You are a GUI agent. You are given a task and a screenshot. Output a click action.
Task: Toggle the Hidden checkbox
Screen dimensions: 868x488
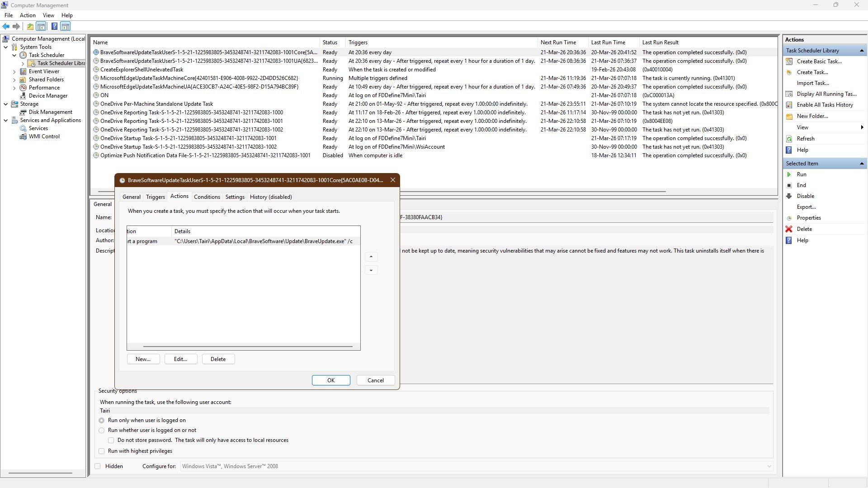coord(98,466)
